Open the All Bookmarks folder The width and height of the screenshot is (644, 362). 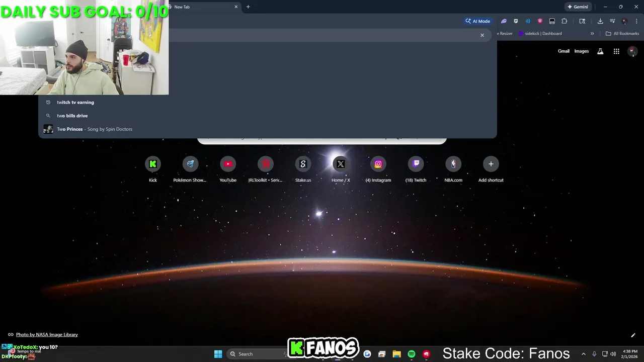point(622,34)
